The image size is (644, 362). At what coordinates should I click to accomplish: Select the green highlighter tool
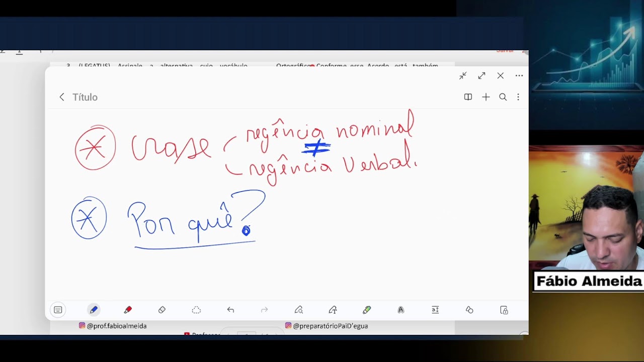[367, 310]
